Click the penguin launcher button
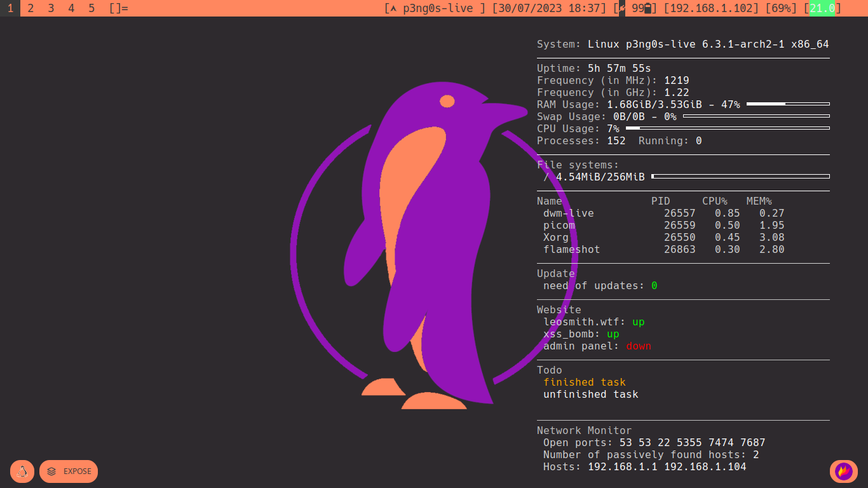The image size is (868, 488). click(x=22, y=471)
